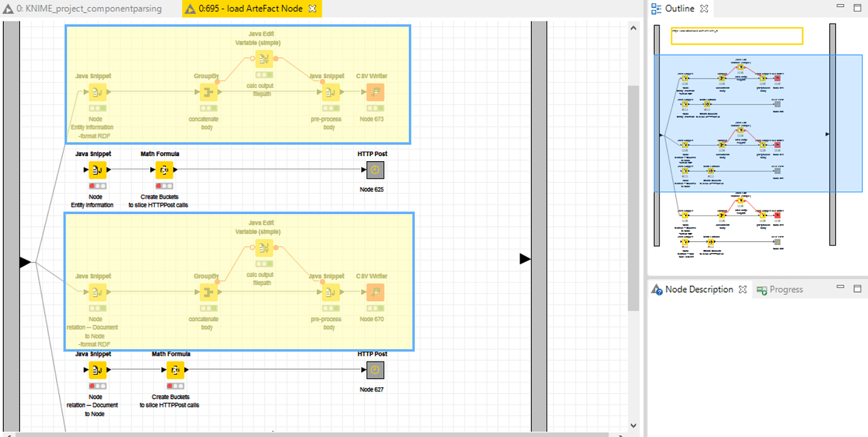Select Java Snippet node Entity Information
Image resolution: width=868 pixels, height=437 pixels.
coord(97,170)
